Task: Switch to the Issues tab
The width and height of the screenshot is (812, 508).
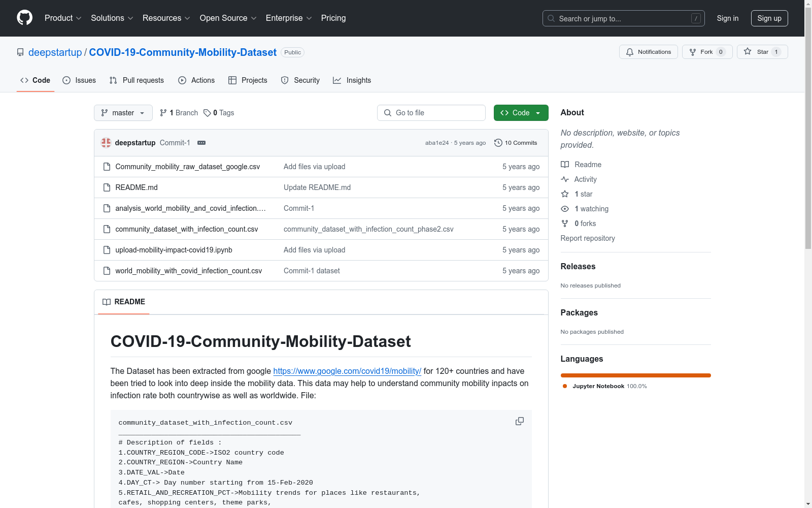Action: coord(79,80)
